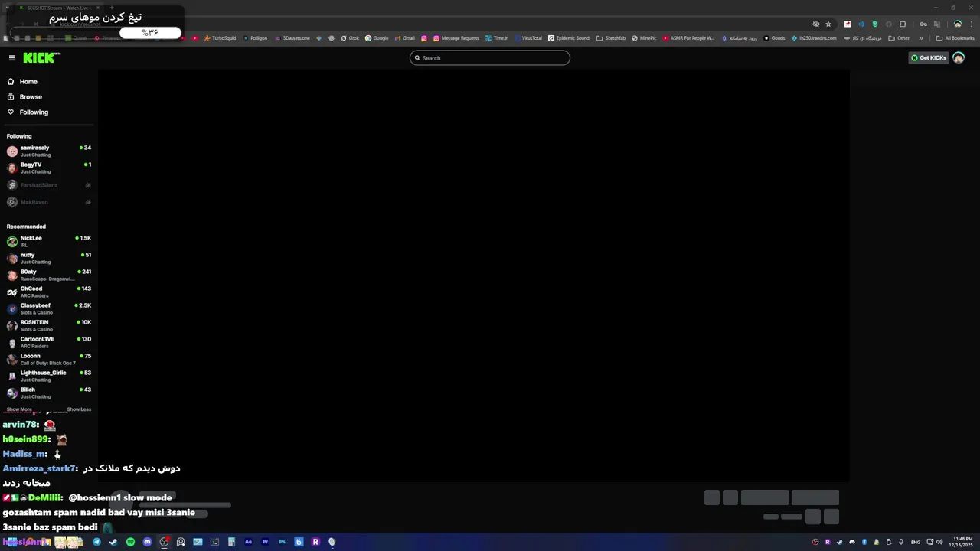Open Steam from taskbar
The image size is (980, 551).
point(113,542)
